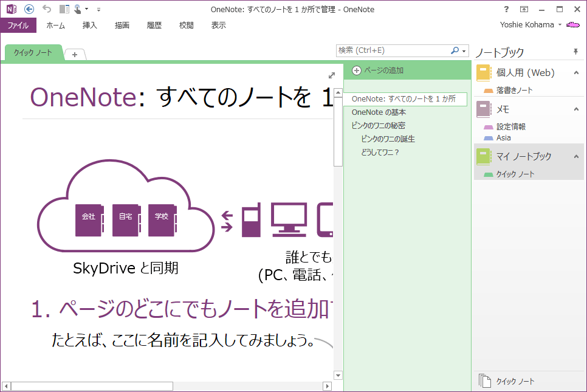
Task: Click the mauve メモ notebook icon
Action: pyautogui.click(x=483, y=109)
